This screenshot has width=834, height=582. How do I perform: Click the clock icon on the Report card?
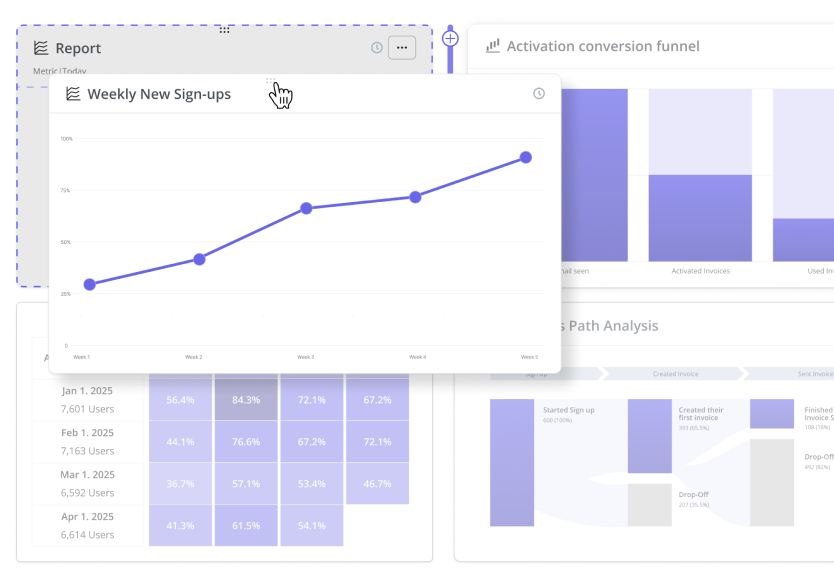point(378,47)
